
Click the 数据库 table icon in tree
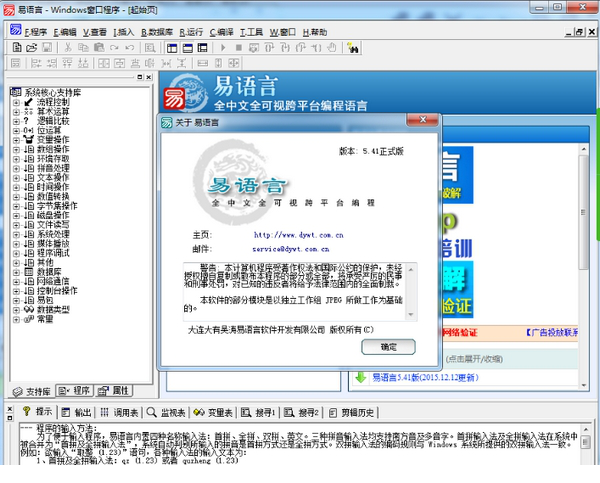point(29,272)
